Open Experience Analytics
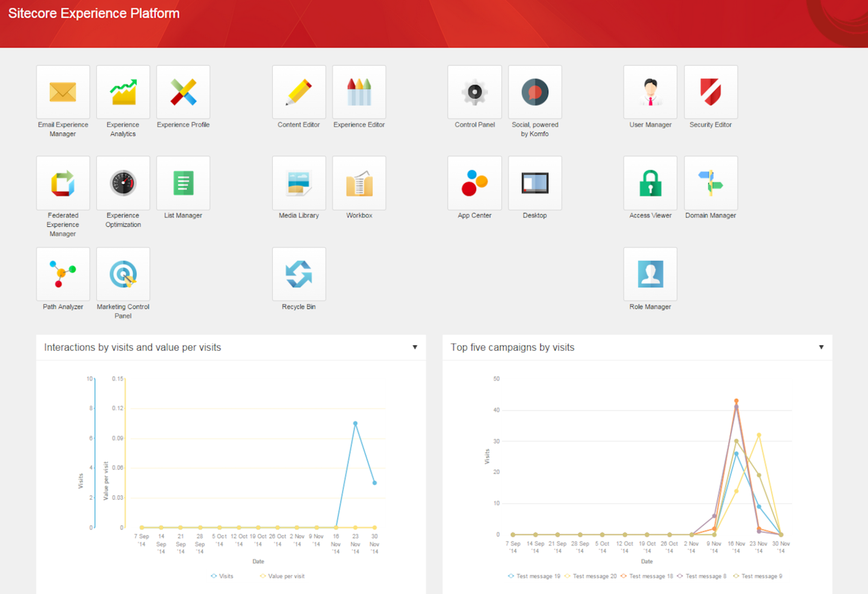 123,92
